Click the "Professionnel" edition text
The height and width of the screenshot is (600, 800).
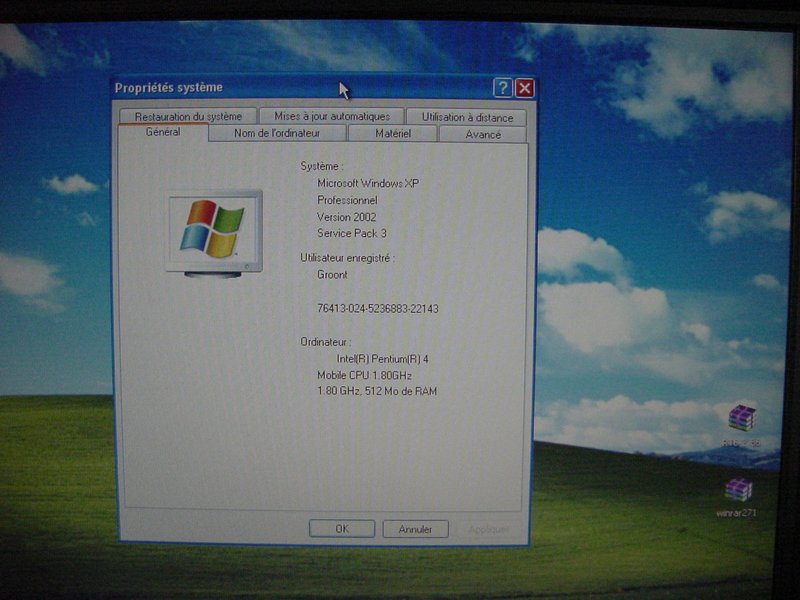click(x=347, y=200)
